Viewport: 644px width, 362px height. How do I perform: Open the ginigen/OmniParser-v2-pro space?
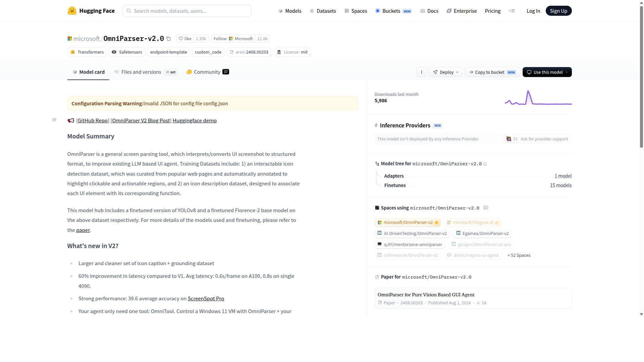tap(481, 244)
